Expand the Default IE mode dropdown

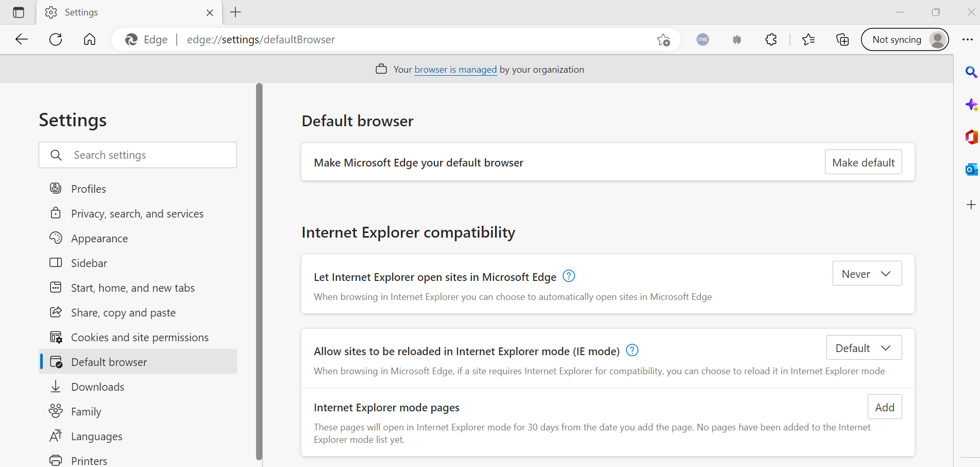coord(864,348)
